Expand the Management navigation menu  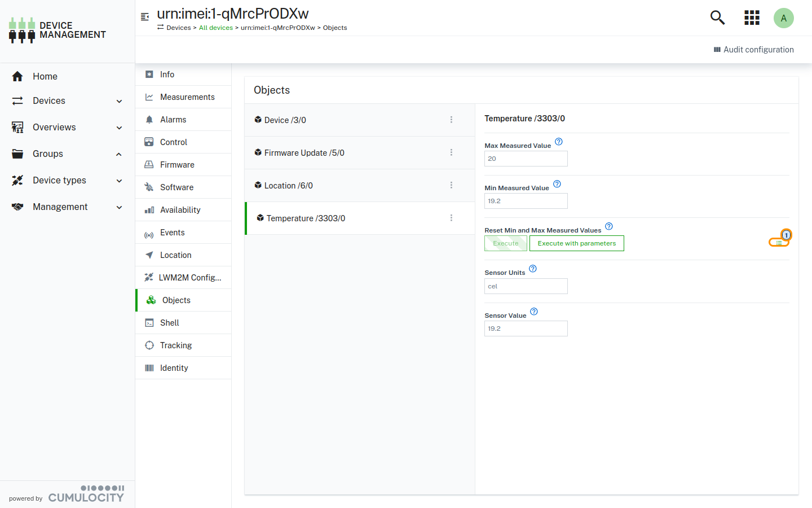[x=119, y=207]
